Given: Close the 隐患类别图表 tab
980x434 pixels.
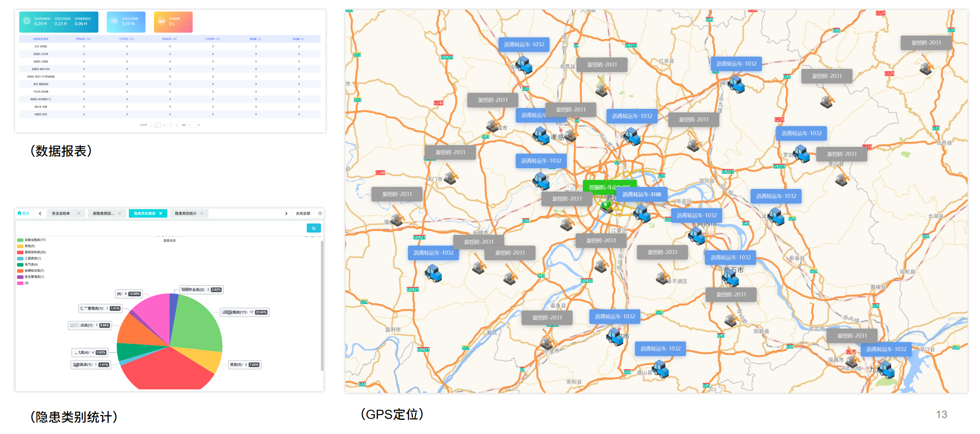Looking at the screenshot, I should (161, 213).
